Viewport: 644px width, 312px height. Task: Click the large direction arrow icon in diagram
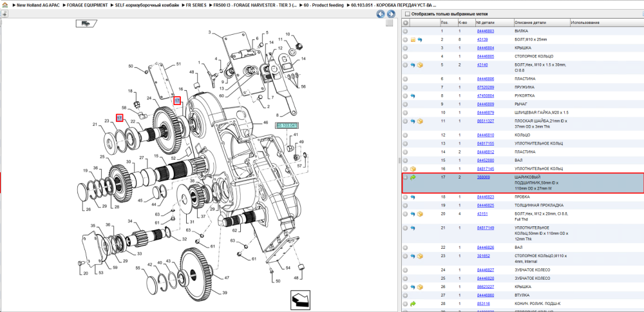click(x=300, y=299)
